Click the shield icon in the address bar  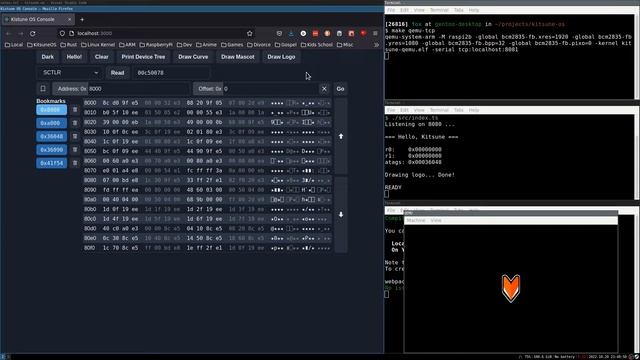pos(62,33)
